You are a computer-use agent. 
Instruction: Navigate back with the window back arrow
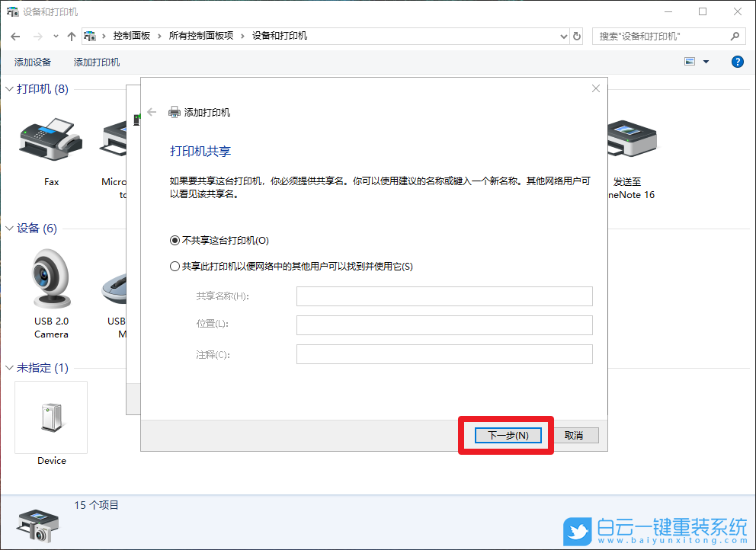pyautogui.click(x=15, y=36)
